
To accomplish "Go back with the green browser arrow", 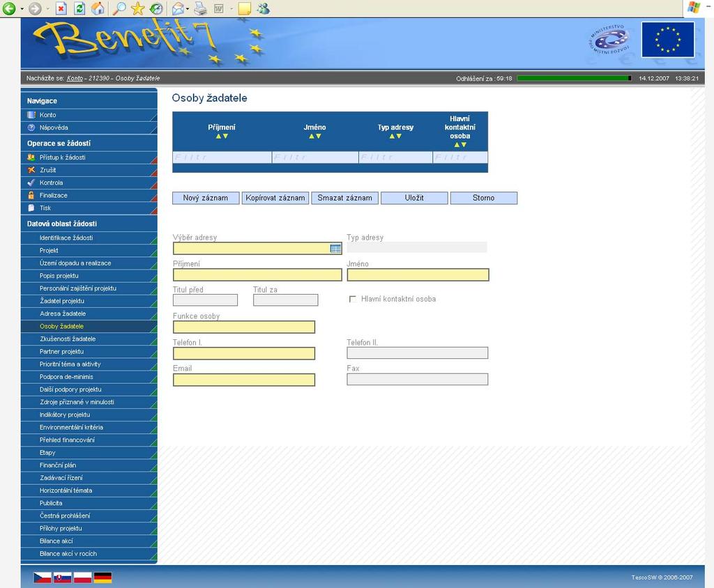I will tap(9, 8).
